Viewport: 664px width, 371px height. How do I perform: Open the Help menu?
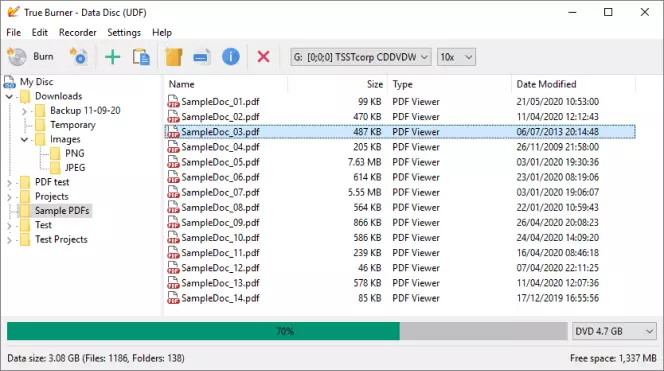[162, 33]
